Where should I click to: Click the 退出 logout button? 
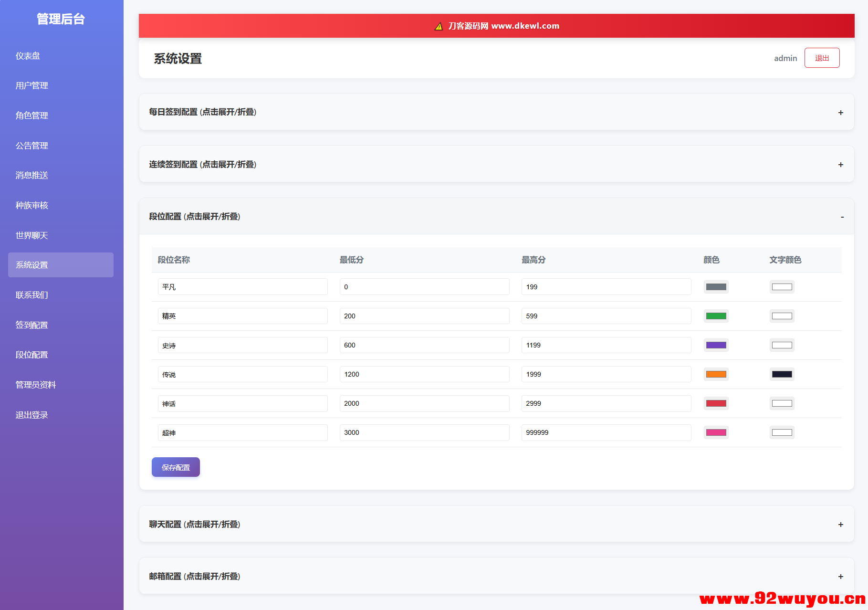[x=822, y=57]
